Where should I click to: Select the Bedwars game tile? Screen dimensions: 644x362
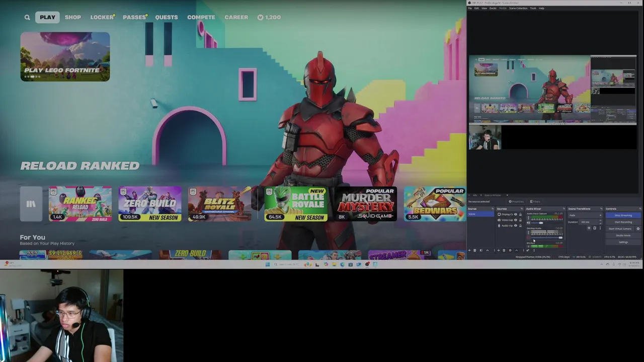click(x=435, y=204)
